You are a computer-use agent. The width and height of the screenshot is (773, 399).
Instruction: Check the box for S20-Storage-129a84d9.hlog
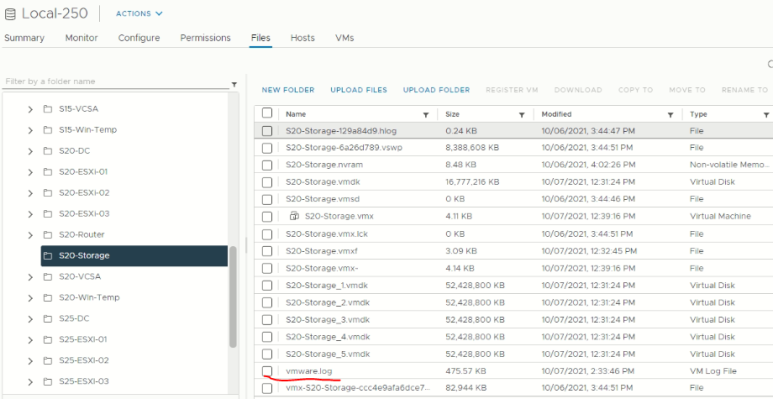pos(267,131)
